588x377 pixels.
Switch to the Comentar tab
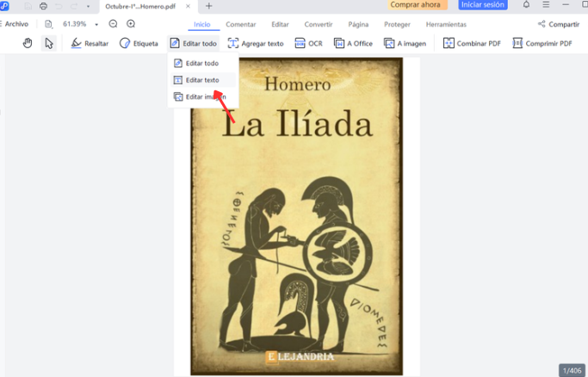coord(241,24)
